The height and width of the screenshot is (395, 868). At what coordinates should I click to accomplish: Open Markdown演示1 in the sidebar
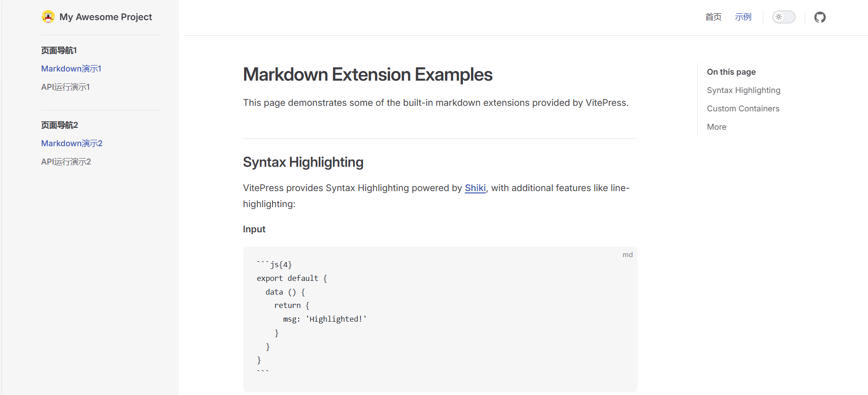pyautogui.click(x=71, y=69)
